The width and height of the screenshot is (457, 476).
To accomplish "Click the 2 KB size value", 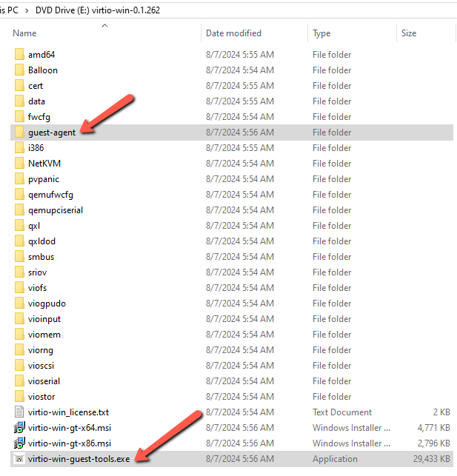I will click(x=441, y=412).
